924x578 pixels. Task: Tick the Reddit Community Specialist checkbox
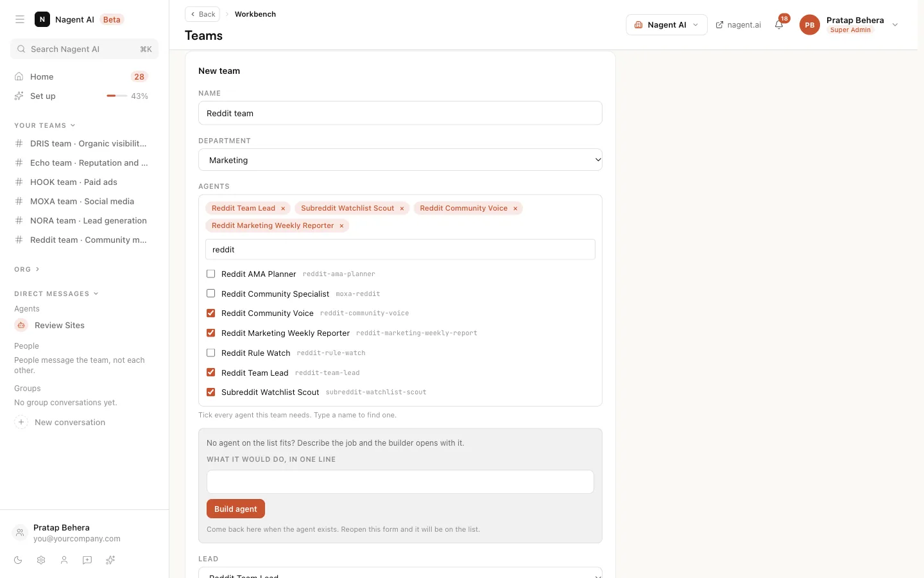[x=210, y=293]
